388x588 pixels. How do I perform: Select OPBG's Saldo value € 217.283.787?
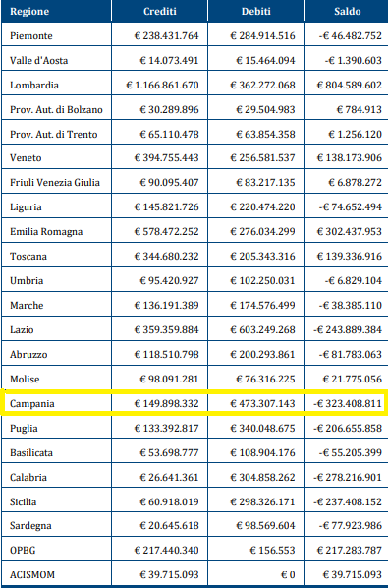pyautogui.click(x=350, y=550)
